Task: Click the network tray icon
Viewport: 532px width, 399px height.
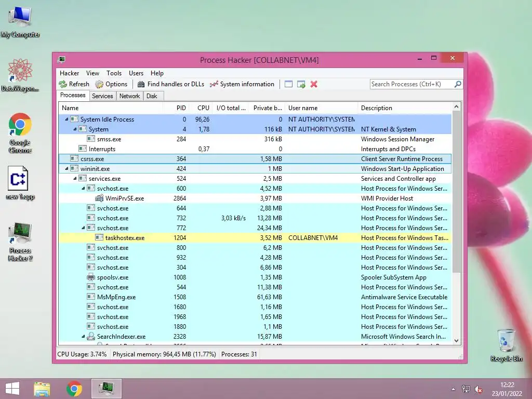Action: click(466, 389)
